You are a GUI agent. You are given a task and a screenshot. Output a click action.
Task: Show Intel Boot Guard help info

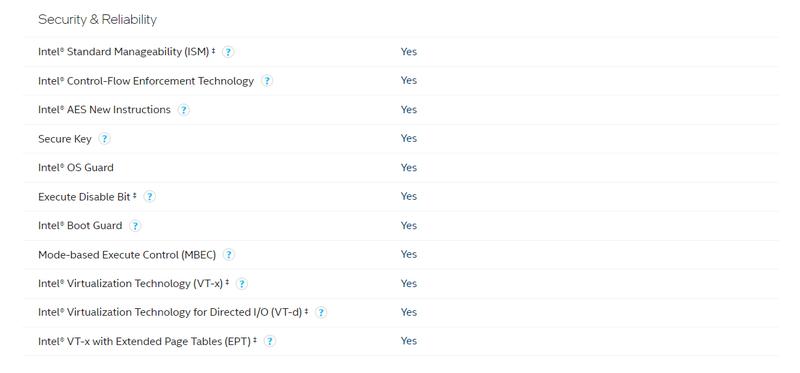coord(135,226)
